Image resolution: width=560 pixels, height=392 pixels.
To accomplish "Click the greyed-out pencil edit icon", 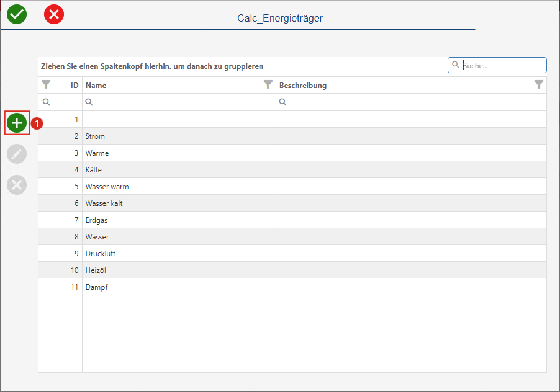I will point(17,154).
